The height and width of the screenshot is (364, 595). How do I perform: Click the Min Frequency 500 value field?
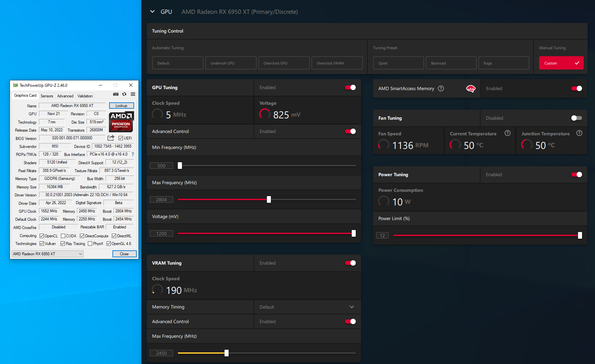161,166
